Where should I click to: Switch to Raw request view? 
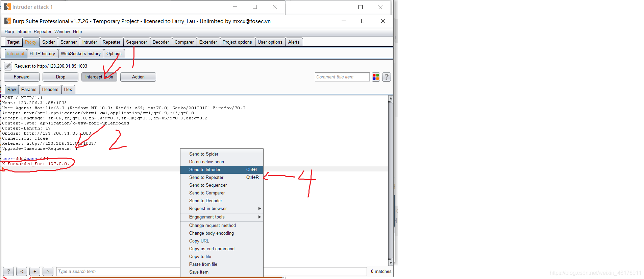[12, 90]
